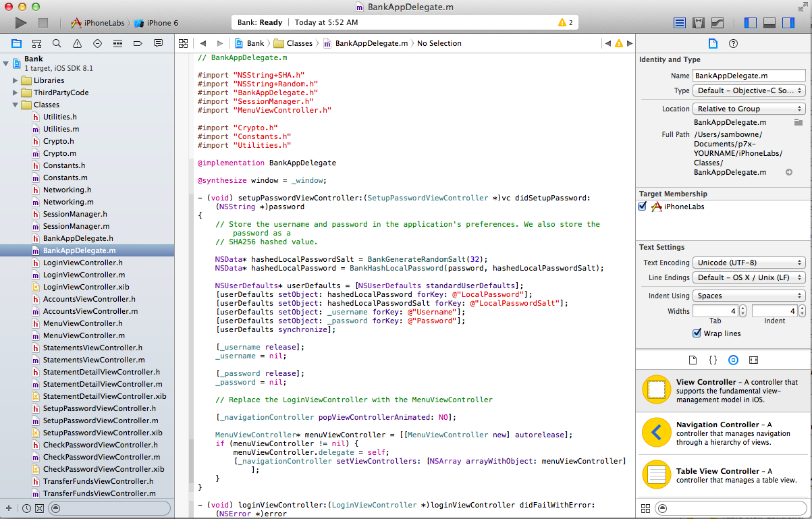The image size is (812, 519).
Task: Disable the Wrap lines checkbox
Action: [697, 333]
